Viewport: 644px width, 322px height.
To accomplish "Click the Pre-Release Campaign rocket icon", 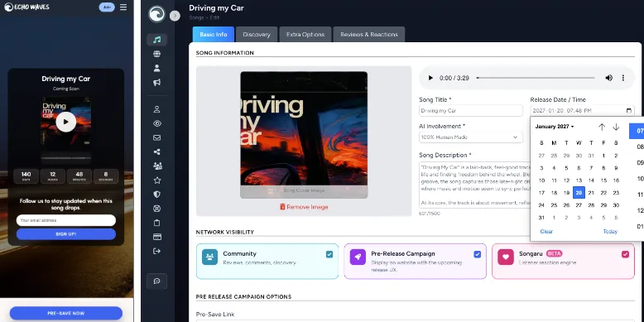I will 358,257.
